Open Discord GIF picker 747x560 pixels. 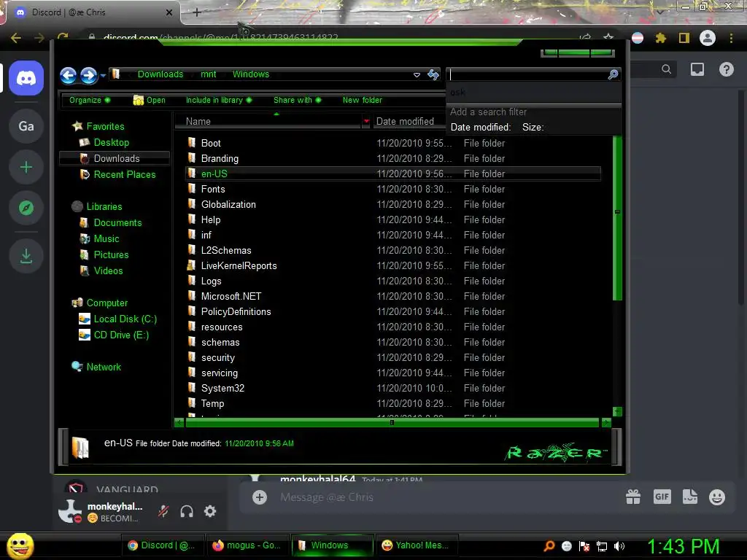coord(662,497)
